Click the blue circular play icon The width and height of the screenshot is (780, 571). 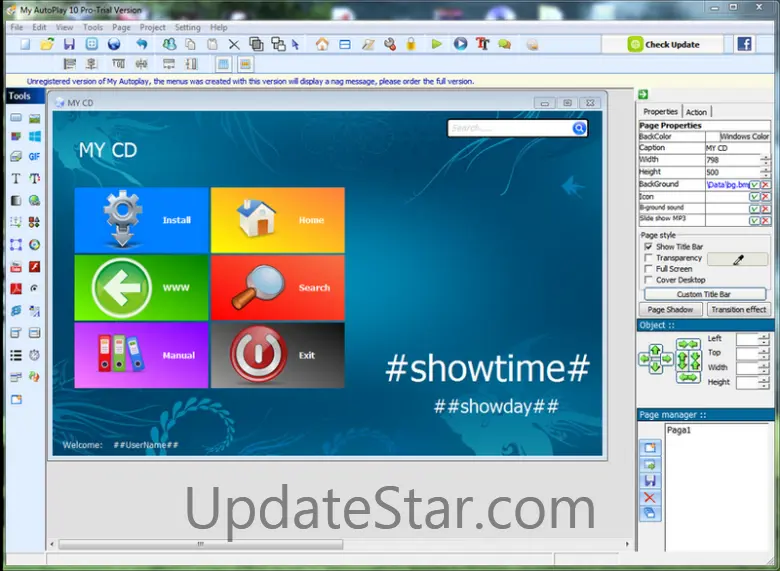coord(461,44)
